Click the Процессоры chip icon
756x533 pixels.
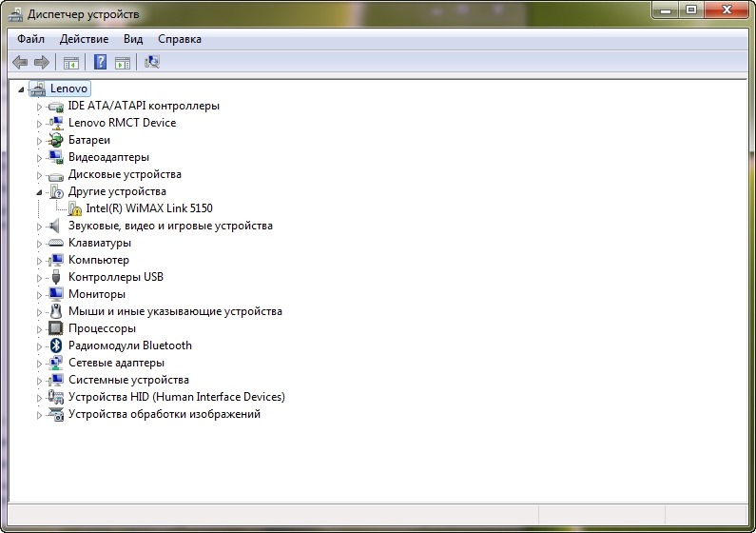[x=56, y=328]
